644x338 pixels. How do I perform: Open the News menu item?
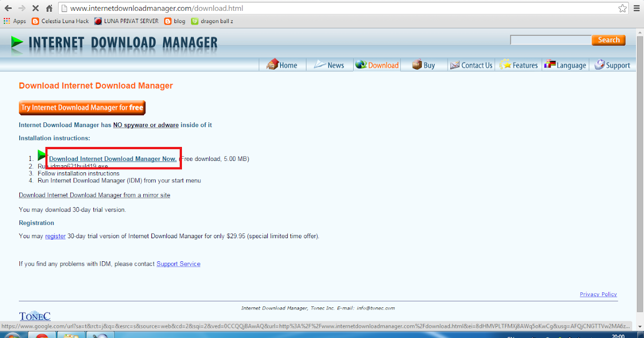click(329, 65)
